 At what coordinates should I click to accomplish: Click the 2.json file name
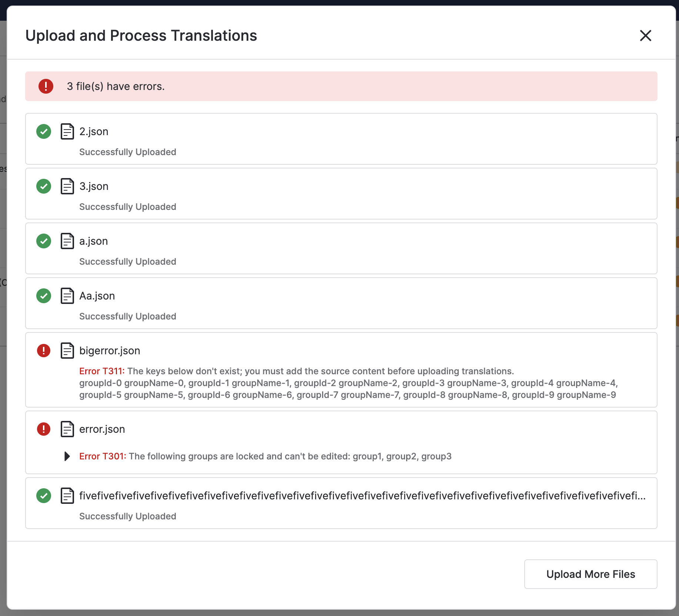(x=94, y=131)
